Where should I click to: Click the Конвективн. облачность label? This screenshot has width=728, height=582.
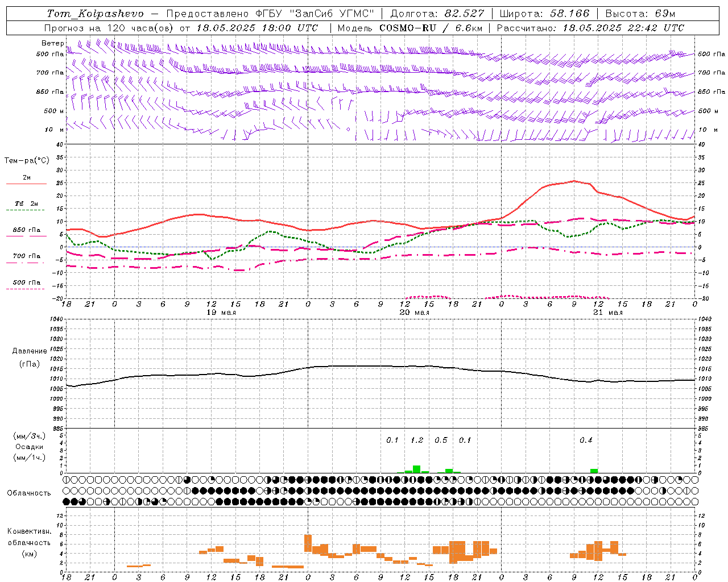click(x=29, y=537)
